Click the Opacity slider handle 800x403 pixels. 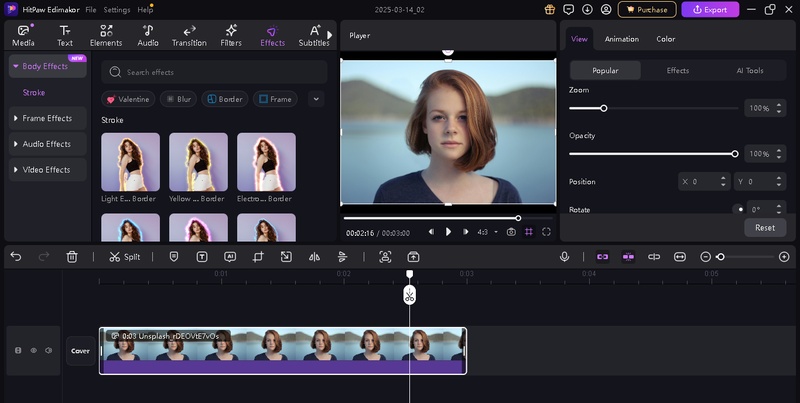735,154
